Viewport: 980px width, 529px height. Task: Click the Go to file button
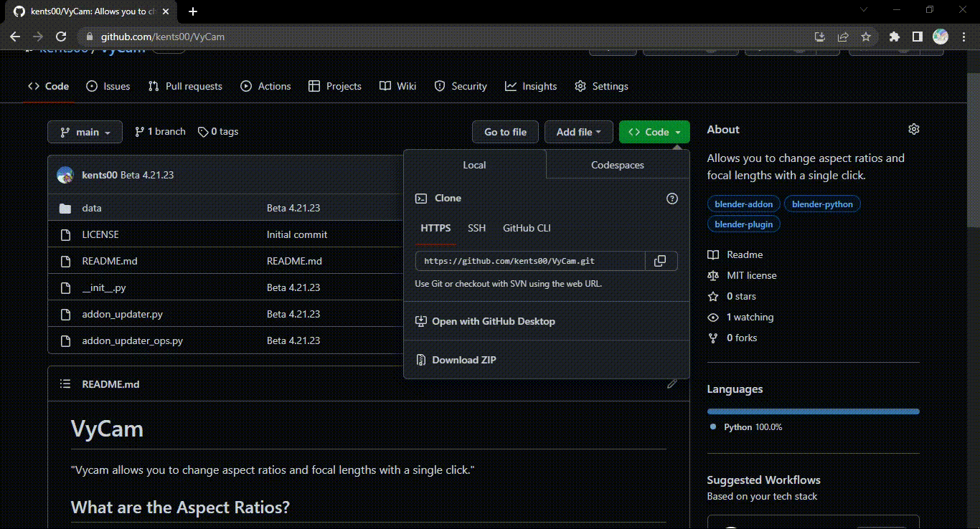(x=505, y=132)
